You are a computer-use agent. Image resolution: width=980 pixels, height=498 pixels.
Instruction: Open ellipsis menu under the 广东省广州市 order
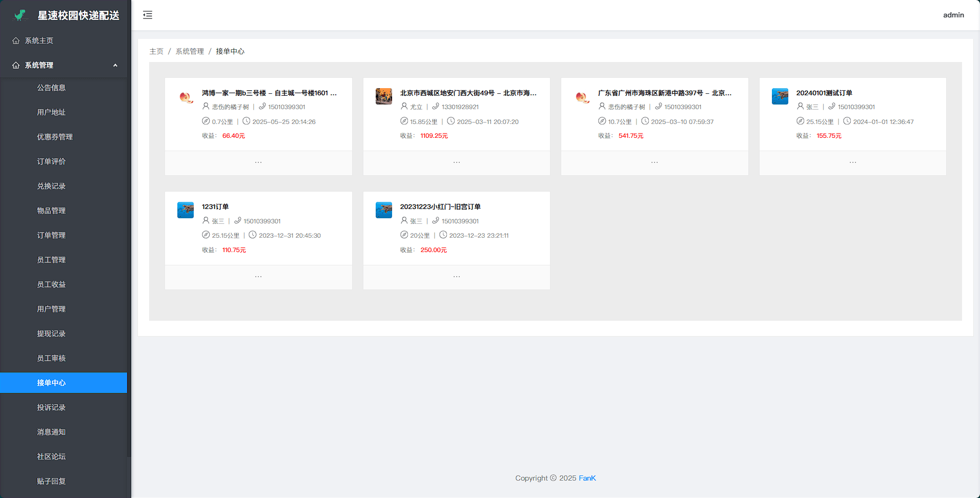[x=655, y=162]
